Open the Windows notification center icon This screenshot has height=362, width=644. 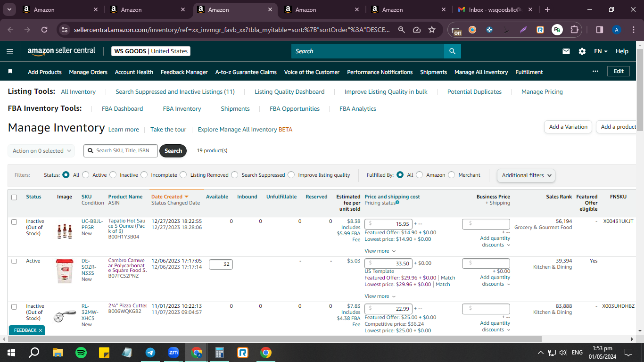coord(628,353)
